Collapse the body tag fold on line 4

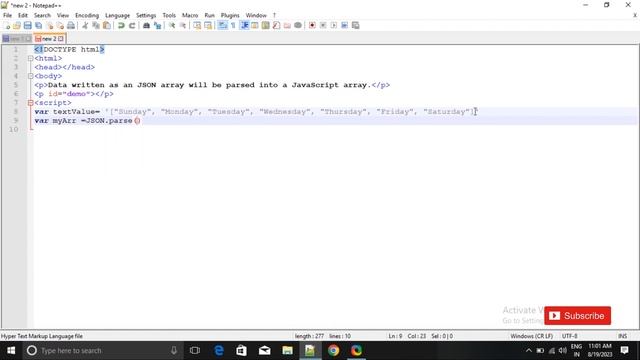(x=31, y=76)
